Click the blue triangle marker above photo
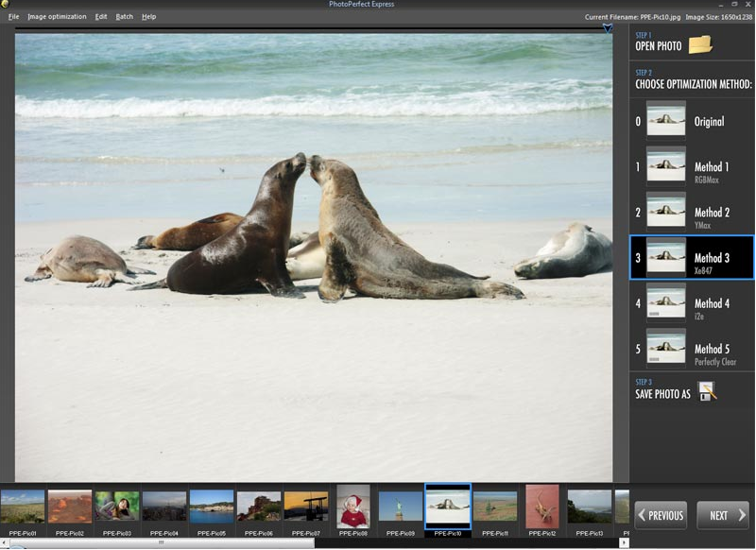Image resolution: width=756 pixels, height=550 pixels. click(608, 29)
